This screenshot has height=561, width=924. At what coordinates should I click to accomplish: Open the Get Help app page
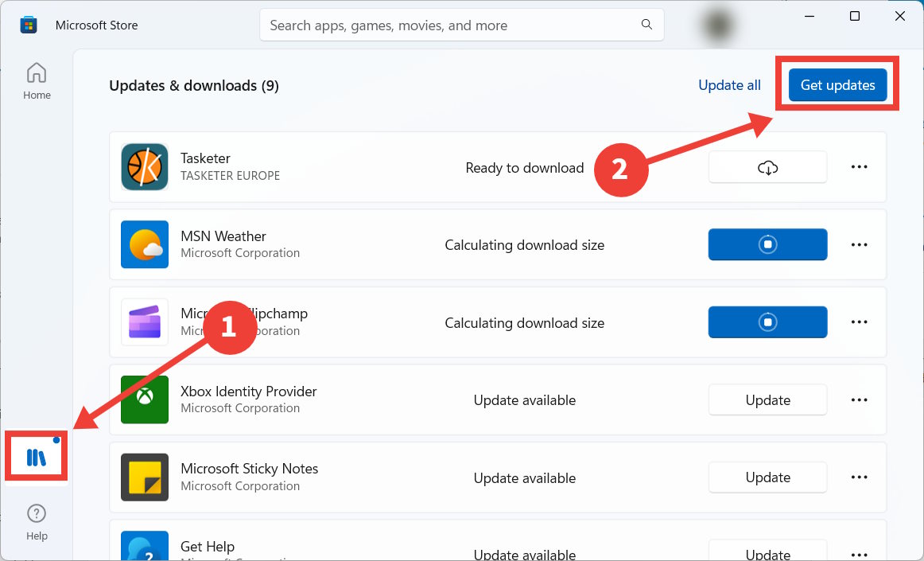[x=207, y=547]
